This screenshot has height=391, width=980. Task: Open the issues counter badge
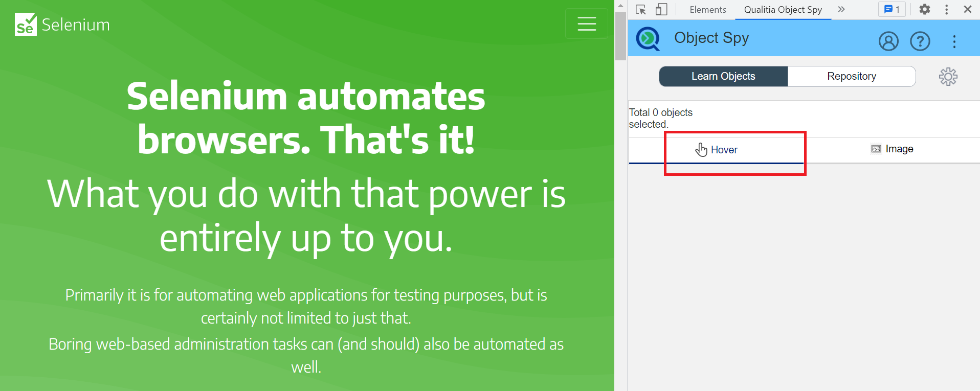[x=892, y=10]
